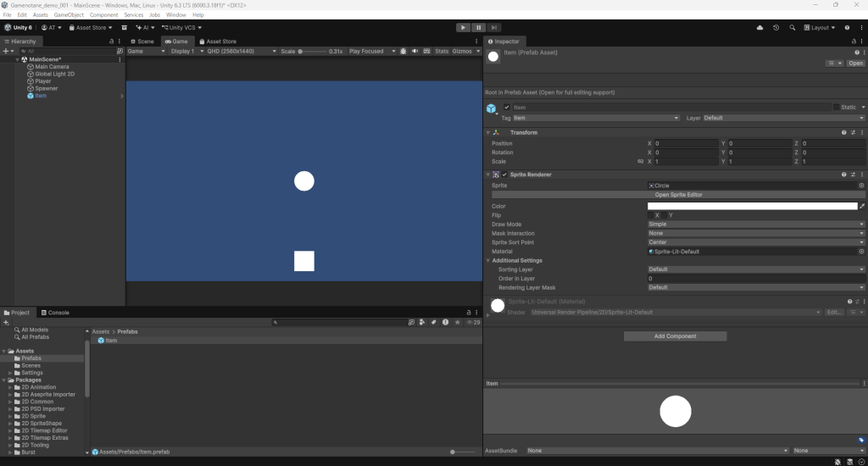Click the Project favorites star icon
868x466 pixels.
click(457, 322)
